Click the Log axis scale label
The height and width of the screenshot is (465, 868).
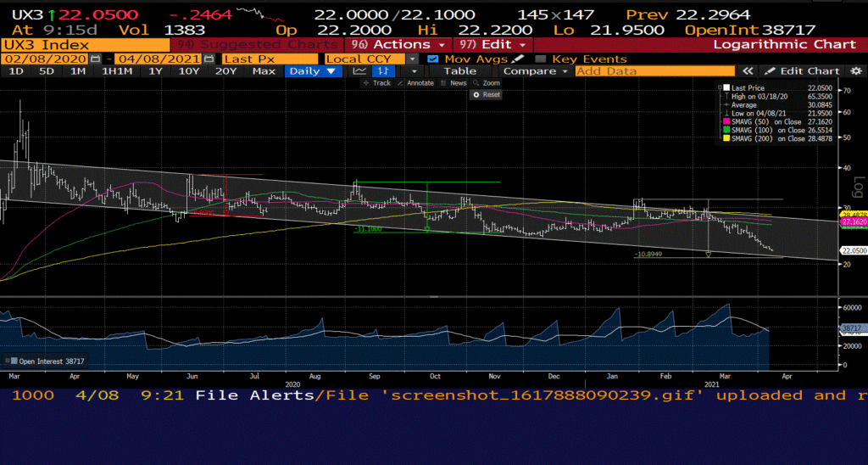pos(859,186)
